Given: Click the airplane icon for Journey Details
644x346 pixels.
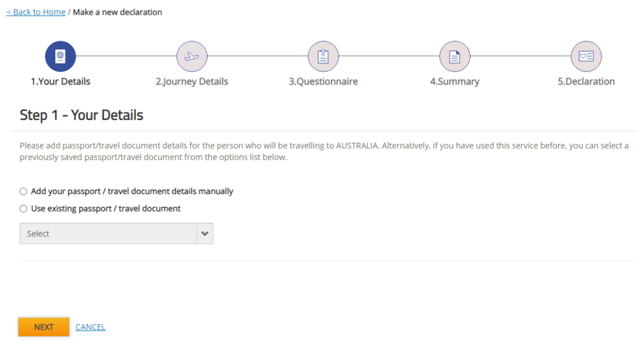Looking at the screenshot, I should 192,57.
